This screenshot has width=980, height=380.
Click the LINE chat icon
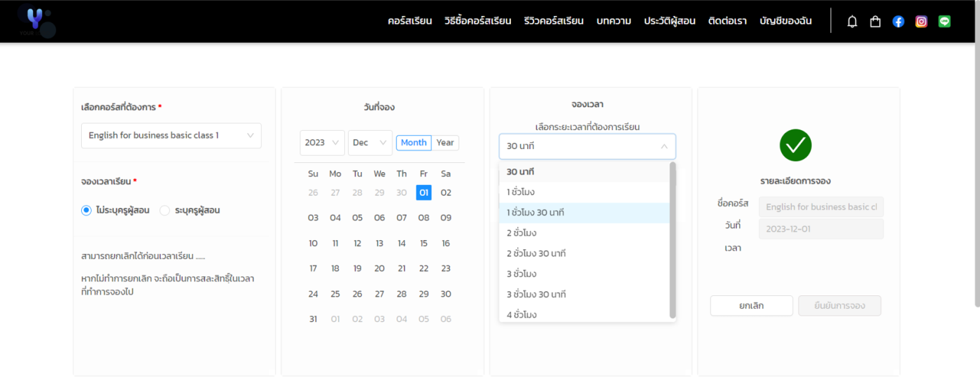point(944,22)
